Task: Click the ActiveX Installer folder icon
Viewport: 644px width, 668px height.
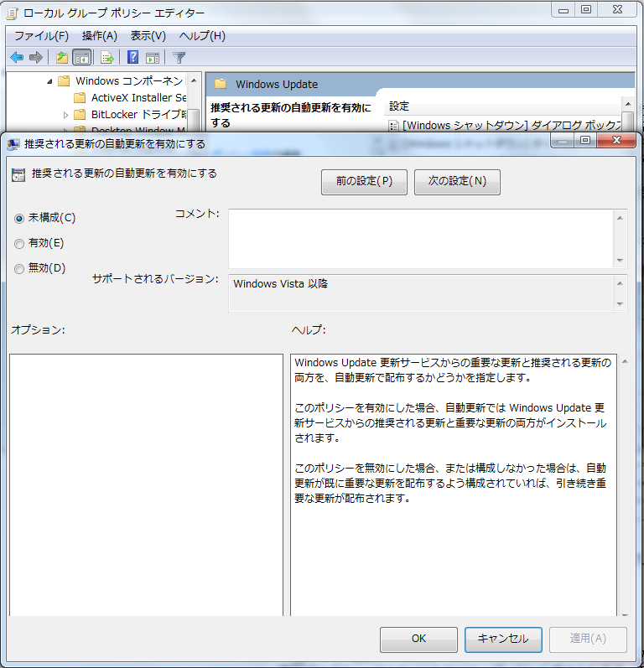Action: click(80, 98)
